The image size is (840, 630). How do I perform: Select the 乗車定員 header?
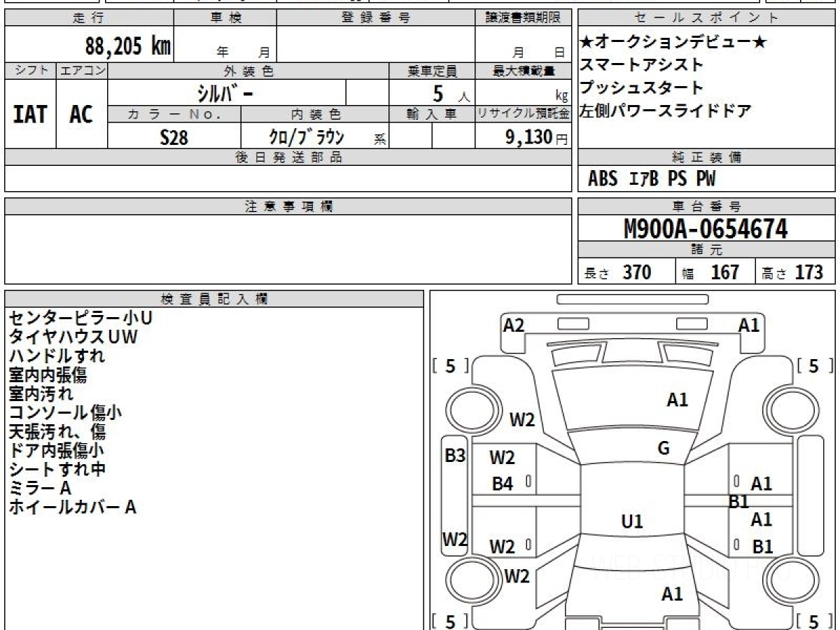(x=432, y=71)
